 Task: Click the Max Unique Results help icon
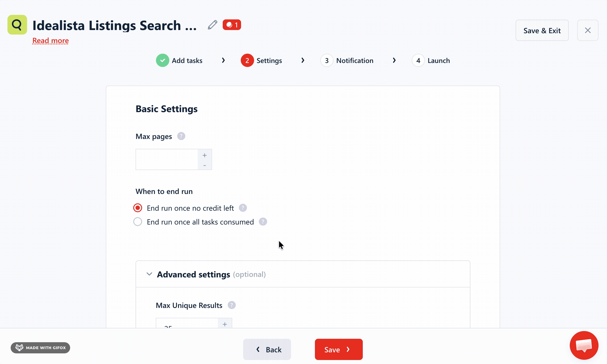(x=231, y=305)
